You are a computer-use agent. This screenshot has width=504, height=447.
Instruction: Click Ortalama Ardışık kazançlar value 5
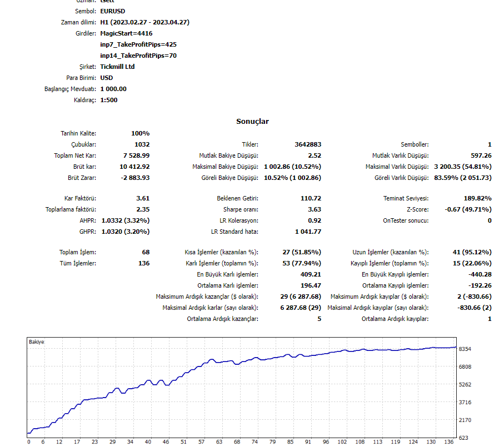coord(319,319)
